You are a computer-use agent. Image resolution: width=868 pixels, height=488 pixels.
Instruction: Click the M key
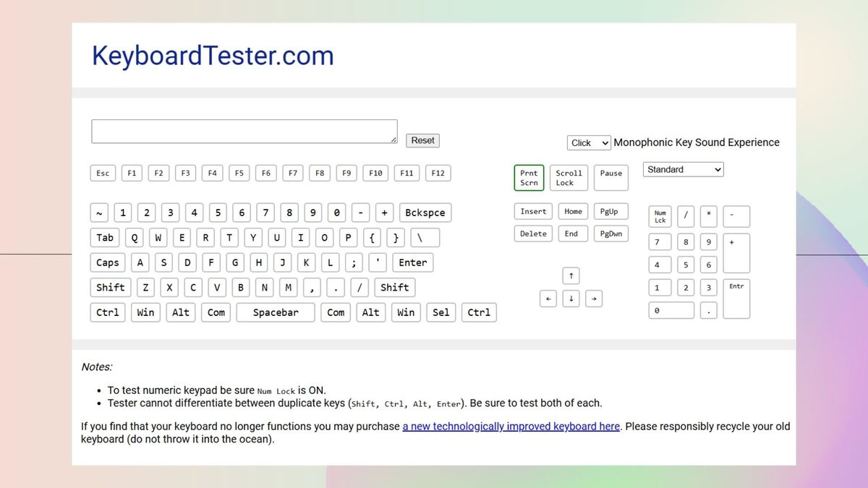289,287
